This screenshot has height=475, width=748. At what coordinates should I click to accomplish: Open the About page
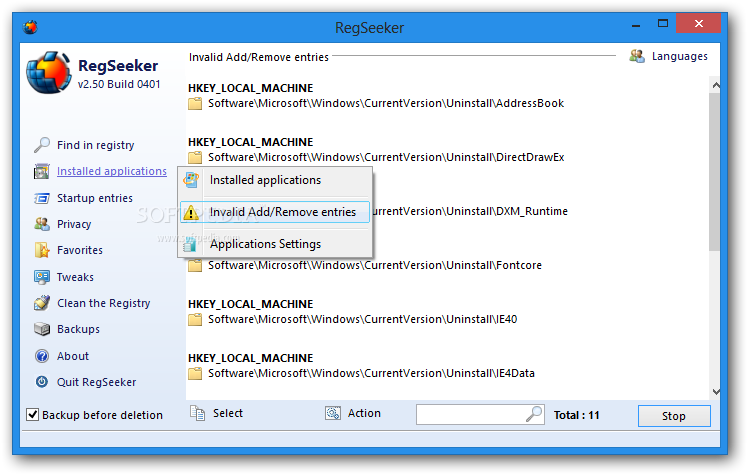(x=73, y=356)
